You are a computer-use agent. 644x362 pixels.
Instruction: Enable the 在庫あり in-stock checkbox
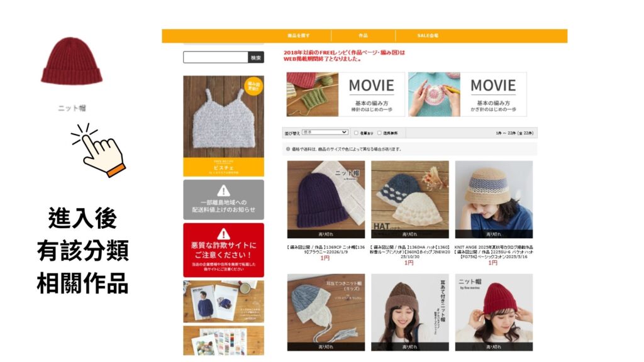coord(357,133)
